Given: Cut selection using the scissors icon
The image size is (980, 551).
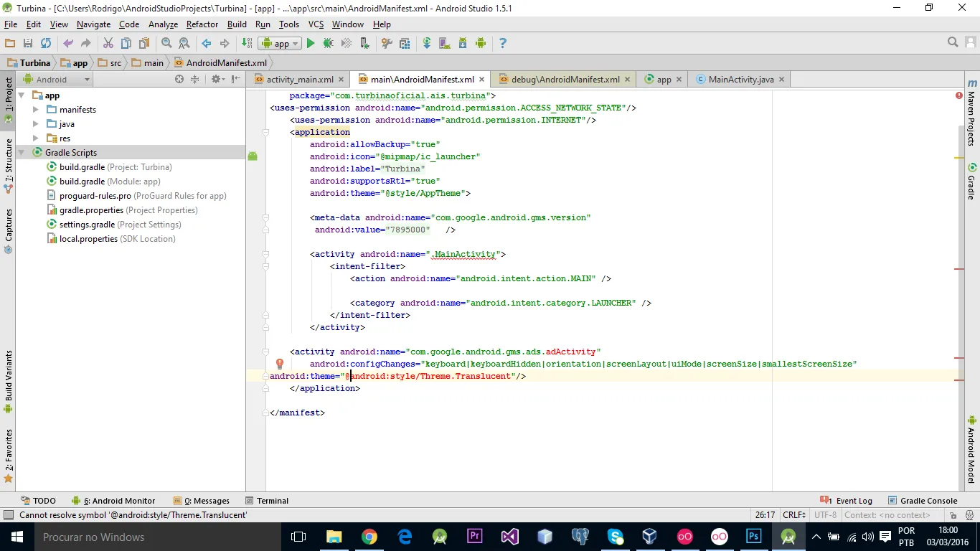Looking at the screenshot, I should pyautogui.click(x=108, y=44).
